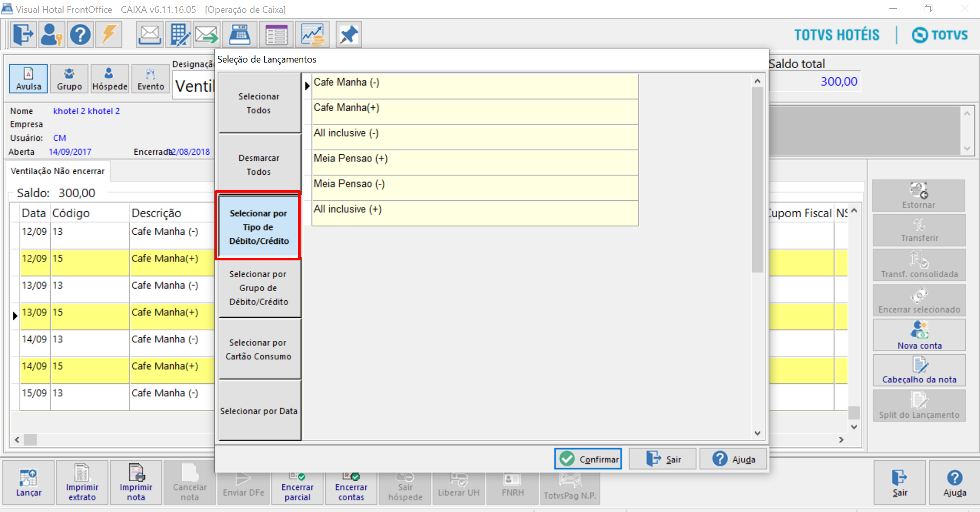The image size is (980, 512).
Task: Select Meia Pensao (-) entry
Action: [x=475, y=188]
